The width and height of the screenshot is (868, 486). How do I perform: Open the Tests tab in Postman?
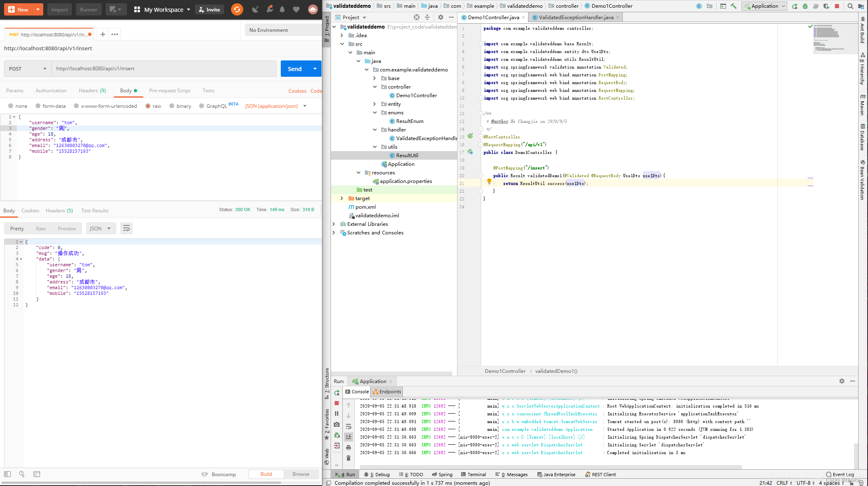pyautogui.click(x=208, y=90)
